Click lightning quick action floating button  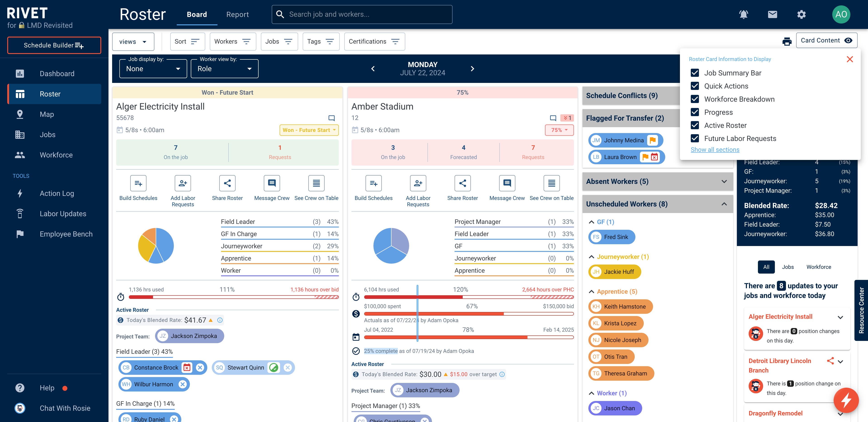point(846,400)
